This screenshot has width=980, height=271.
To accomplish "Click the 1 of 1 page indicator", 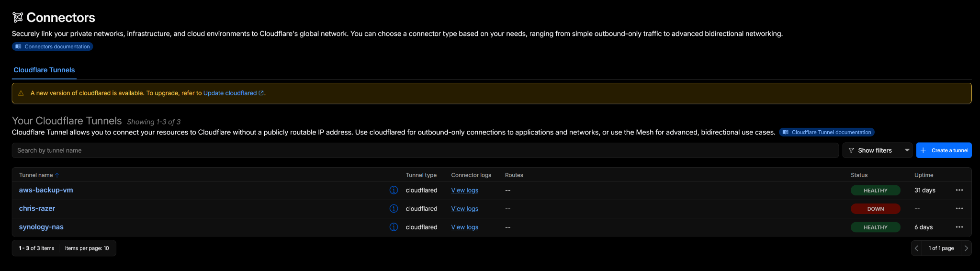I will tap(941, 248).
